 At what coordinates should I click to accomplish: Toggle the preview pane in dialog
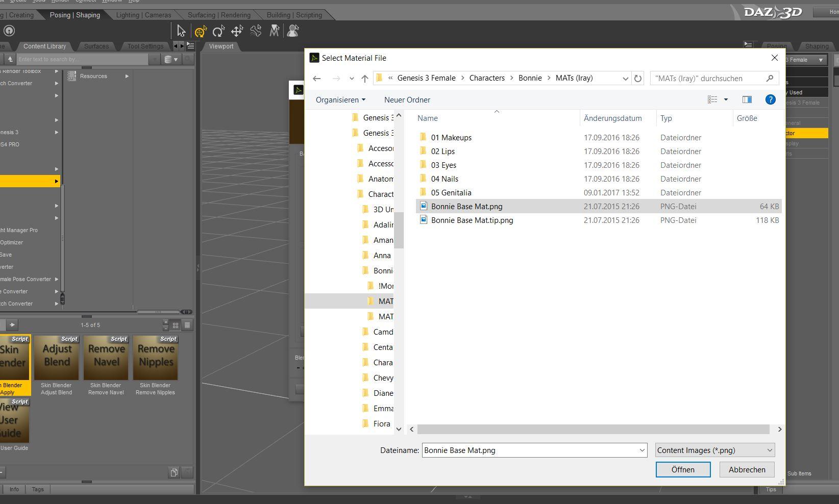[747, 99]
